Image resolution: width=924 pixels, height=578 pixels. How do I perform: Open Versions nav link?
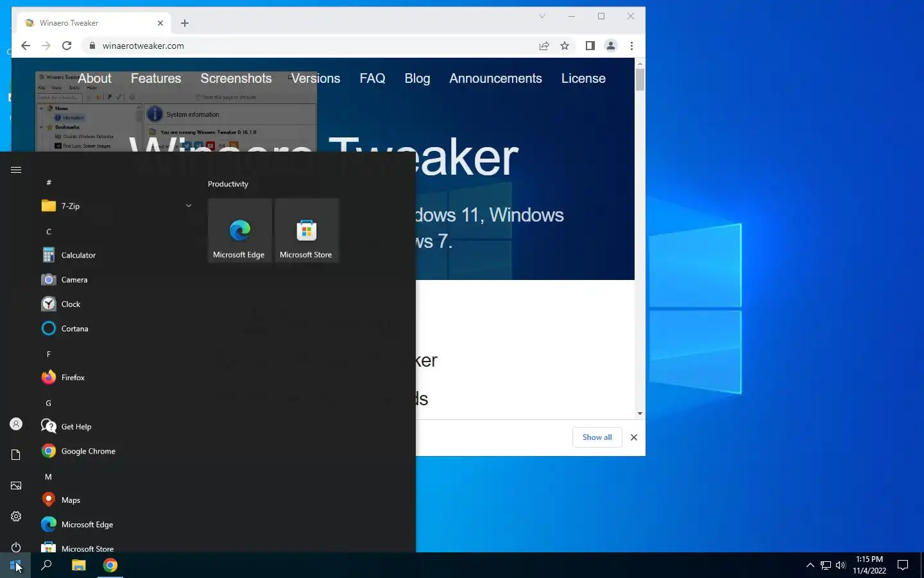coord(316,78)
